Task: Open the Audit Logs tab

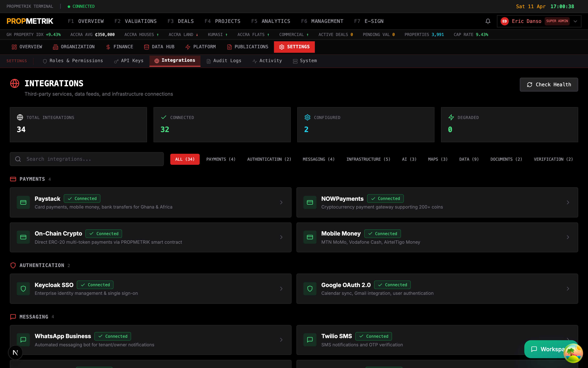Action: coord(224,61)
